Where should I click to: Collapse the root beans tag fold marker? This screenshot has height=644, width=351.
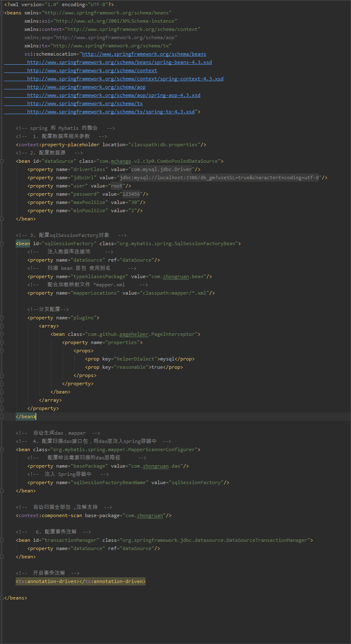click(2, 13)
